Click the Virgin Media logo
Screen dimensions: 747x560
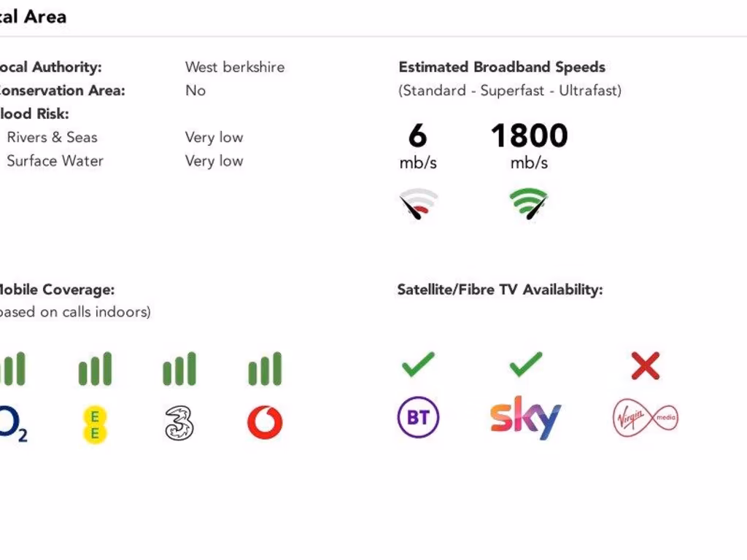645,419
